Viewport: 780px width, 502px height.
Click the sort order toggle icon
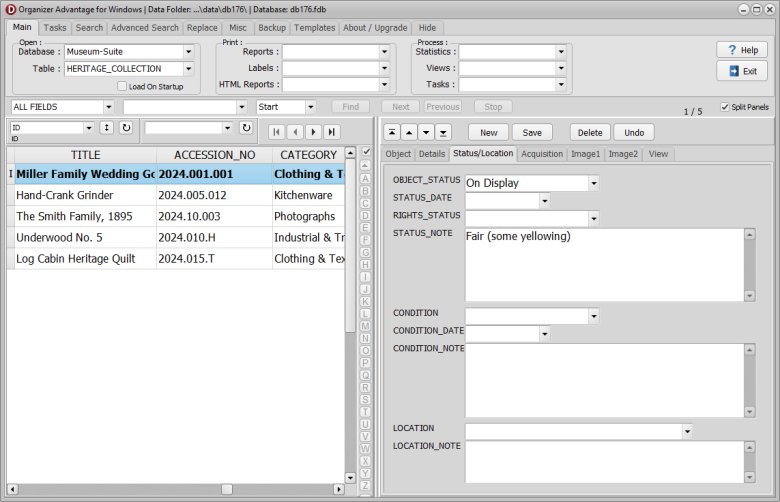[x=106, y=128]
